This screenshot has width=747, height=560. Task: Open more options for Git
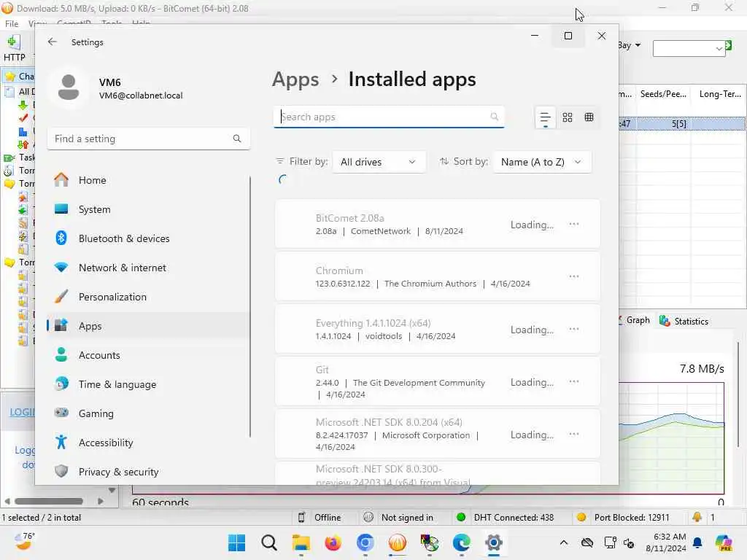coord(573,381)
